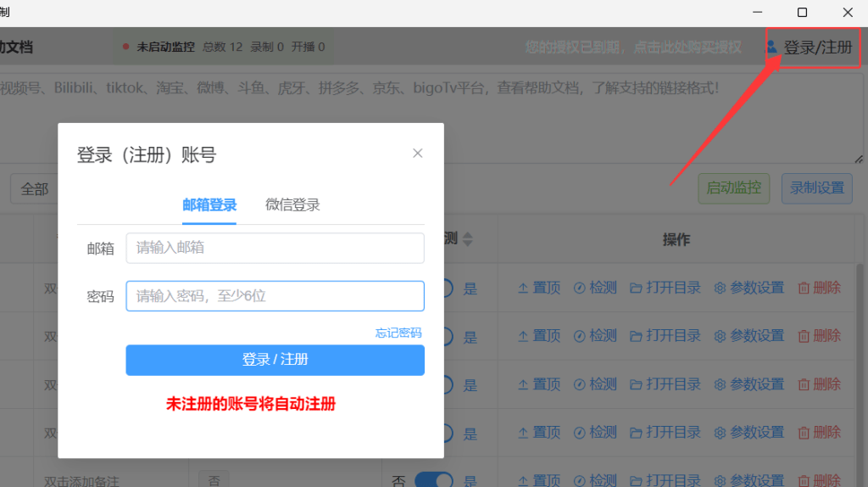Click the expired-license purchase link 您的授权已到期
The height and width of the screenshot is (487, 868).
click(x=633, y=48)
